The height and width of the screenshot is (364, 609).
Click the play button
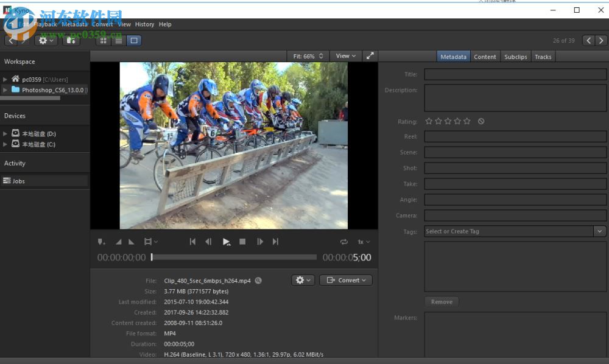click(x=227, y=242)
